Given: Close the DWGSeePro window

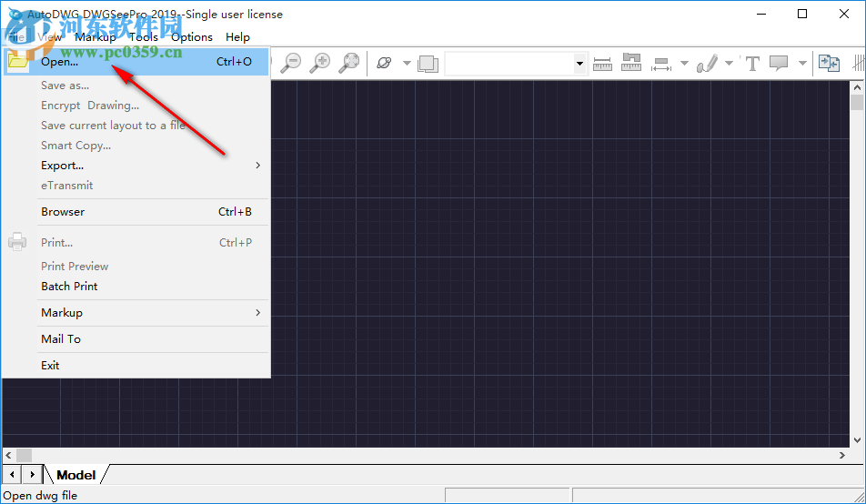Looking at the screenshot, I should 844,15.
